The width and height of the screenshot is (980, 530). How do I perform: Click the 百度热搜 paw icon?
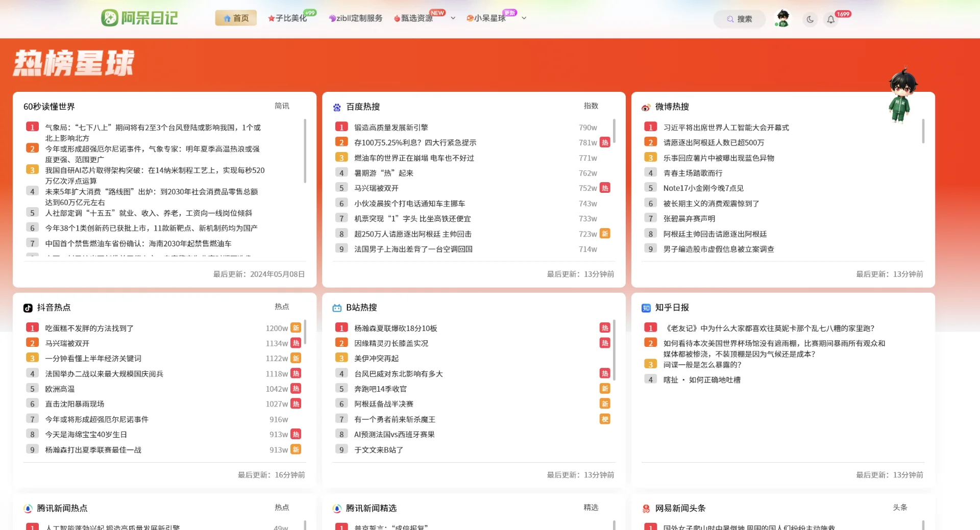(x=337, y=107)
